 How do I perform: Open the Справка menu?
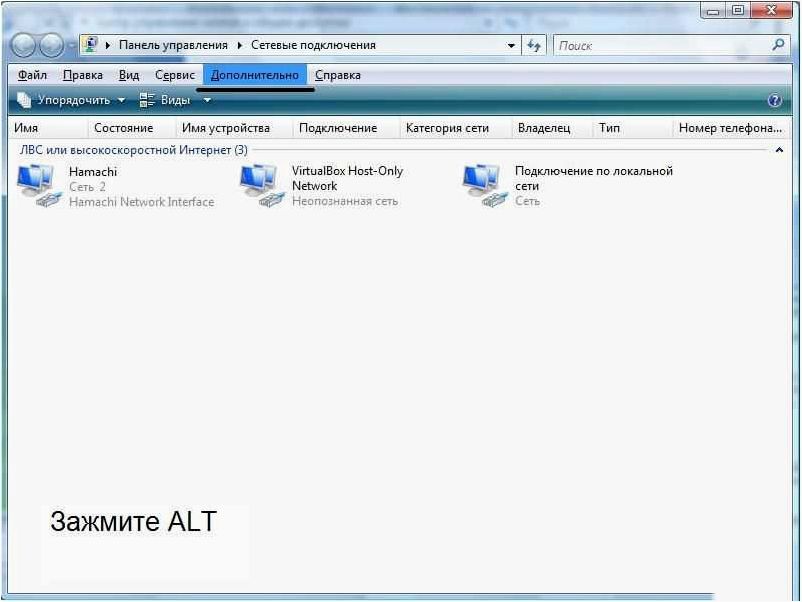pos(338,75)
